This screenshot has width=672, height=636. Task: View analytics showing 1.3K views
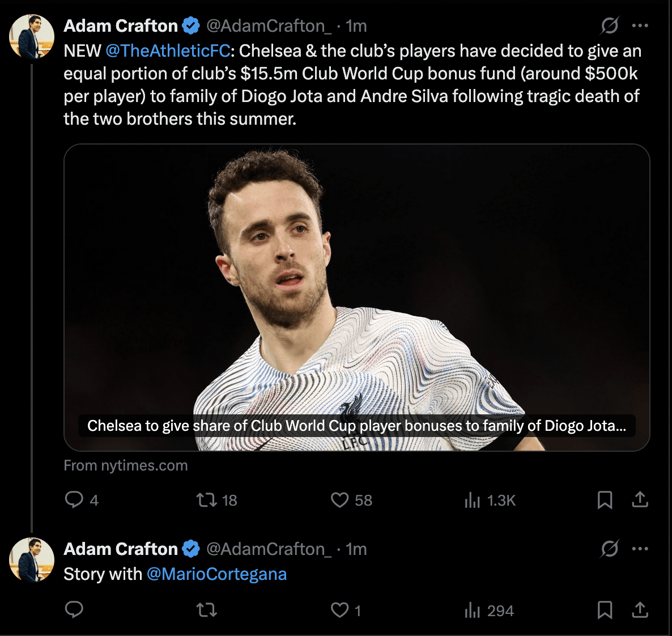click(473, 500)
